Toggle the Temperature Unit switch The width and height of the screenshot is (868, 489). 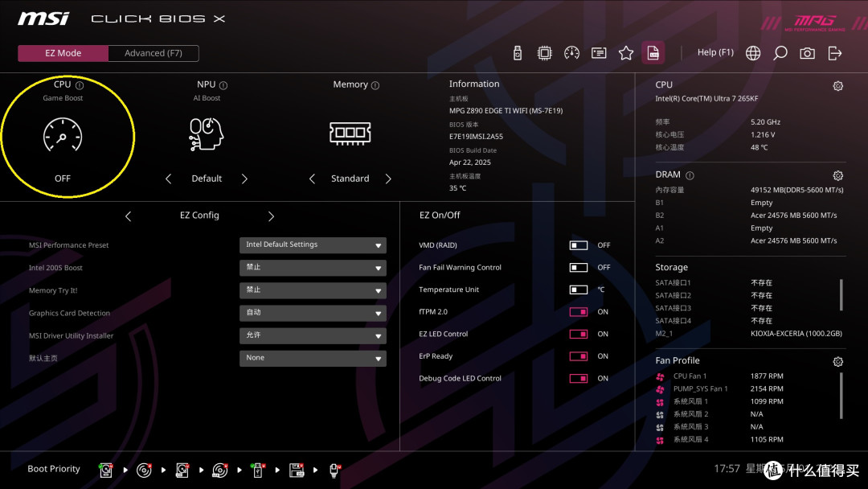(x=579, y=290)
